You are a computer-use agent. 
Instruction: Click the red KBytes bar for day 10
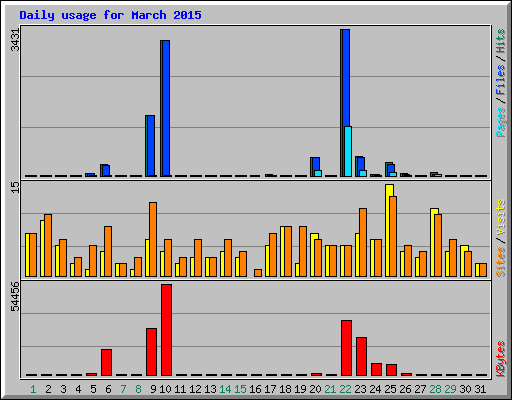pos(167,330)
